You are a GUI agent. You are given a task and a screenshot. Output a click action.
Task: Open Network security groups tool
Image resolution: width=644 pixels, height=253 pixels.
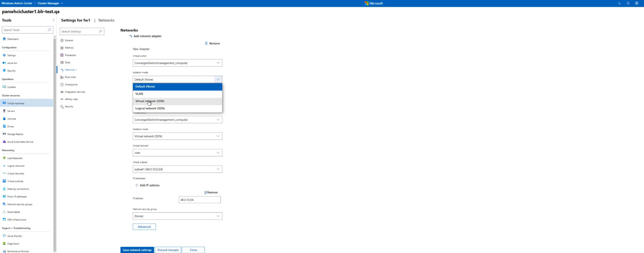20,204
